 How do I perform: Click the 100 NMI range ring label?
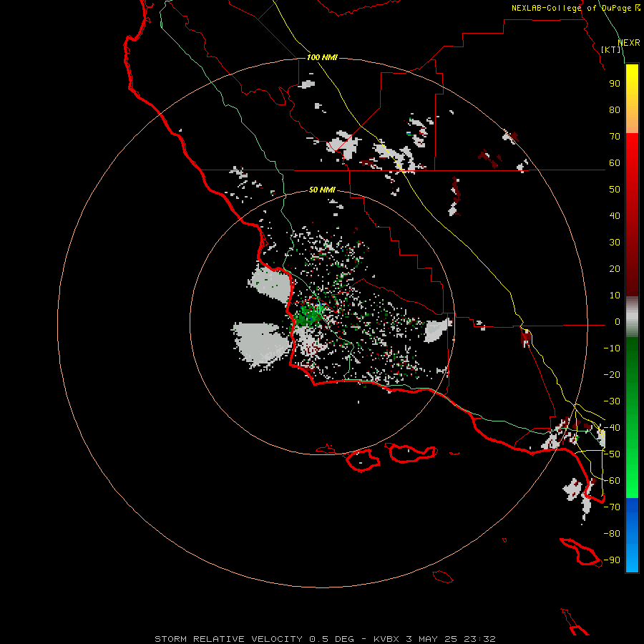coord(322,57)
